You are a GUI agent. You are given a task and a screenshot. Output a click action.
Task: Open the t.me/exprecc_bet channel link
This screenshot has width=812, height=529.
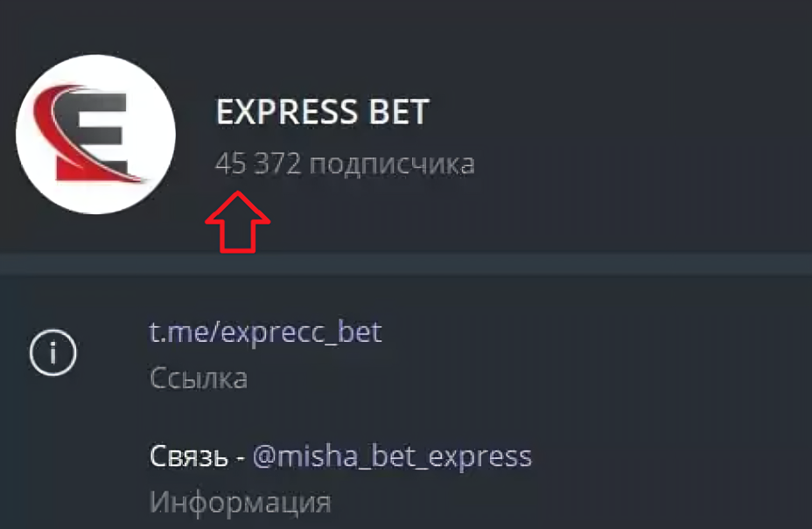tap(265, 332)
